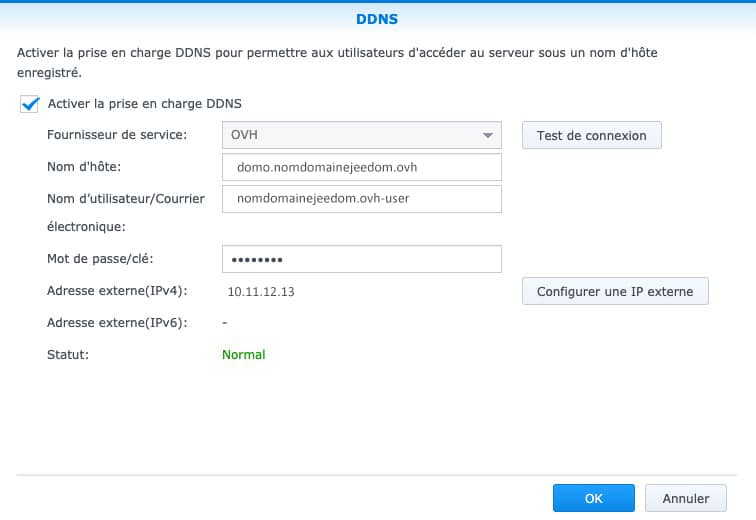Click the DDNS dialog title
This screenshot has width=756, height=520.
pyautogui.click(x=377, y=18)
